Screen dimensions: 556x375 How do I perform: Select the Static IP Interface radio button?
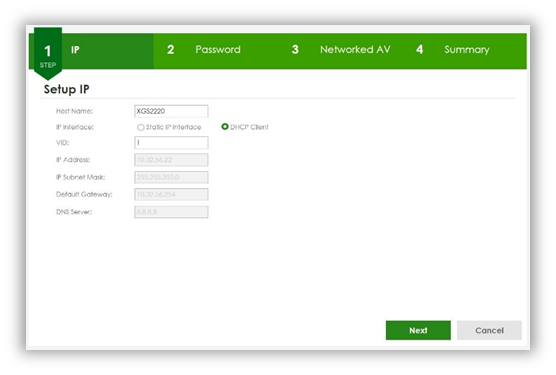pos(141,127)
